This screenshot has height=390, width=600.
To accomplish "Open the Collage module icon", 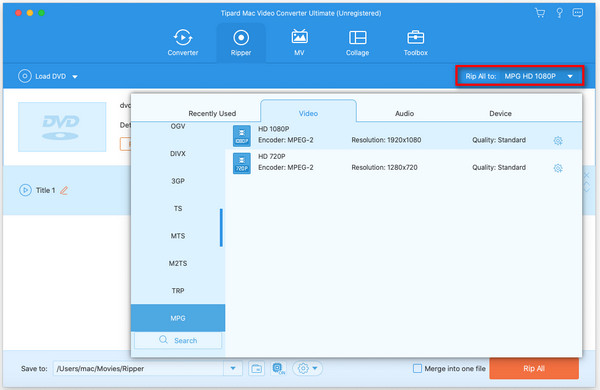I will [x=357, y=38].
